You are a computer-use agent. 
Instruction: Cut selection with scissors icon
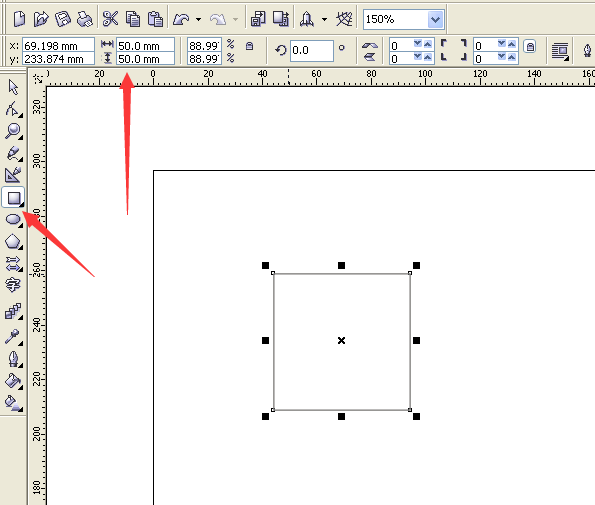(x=110, y=19)
